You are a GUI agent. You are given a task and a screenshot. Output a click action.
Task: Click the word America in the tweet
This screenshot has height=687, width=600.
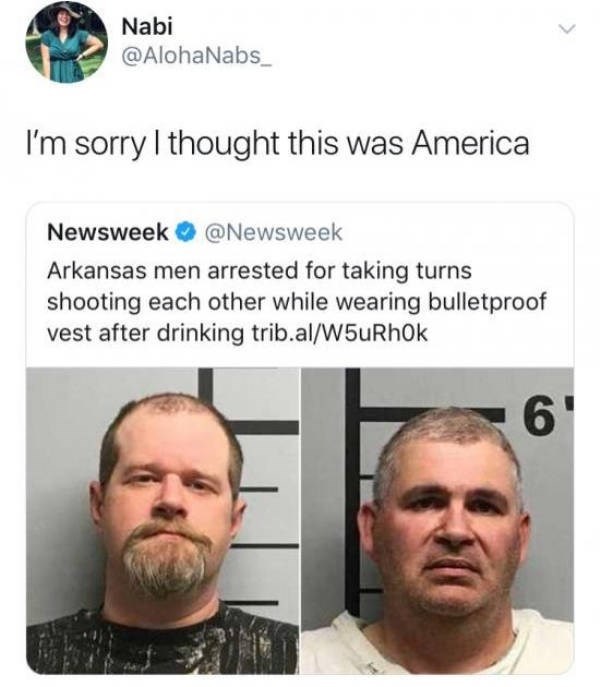470,144
